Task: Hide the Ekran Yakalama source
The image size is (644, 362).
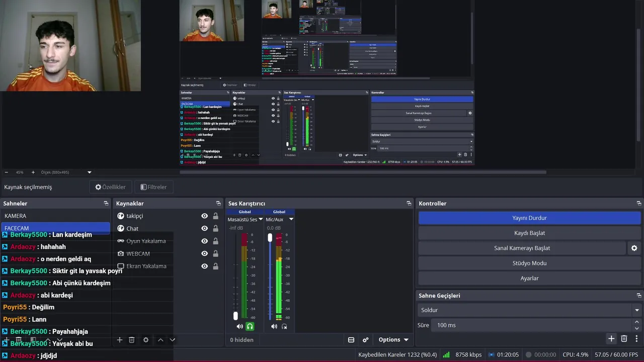Action: pos(204,266)
